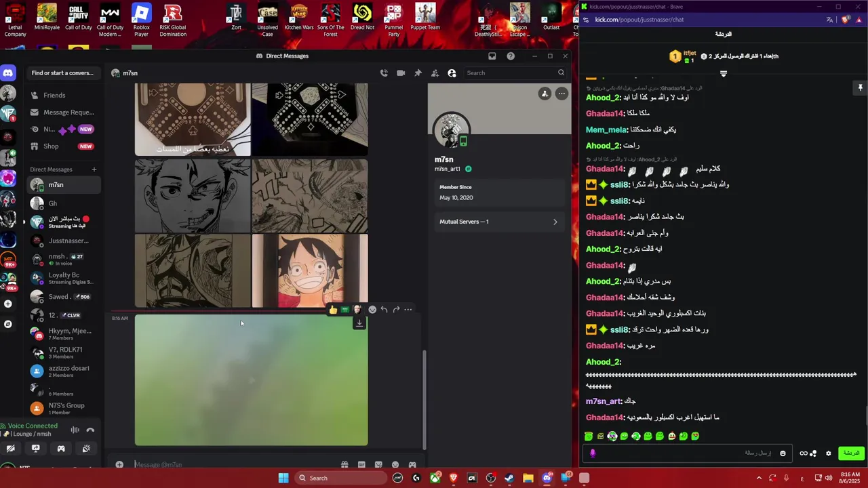The height and width of the screenshot is (488, 868).
Task: Show hidden system tray icons
Action: 759,479
